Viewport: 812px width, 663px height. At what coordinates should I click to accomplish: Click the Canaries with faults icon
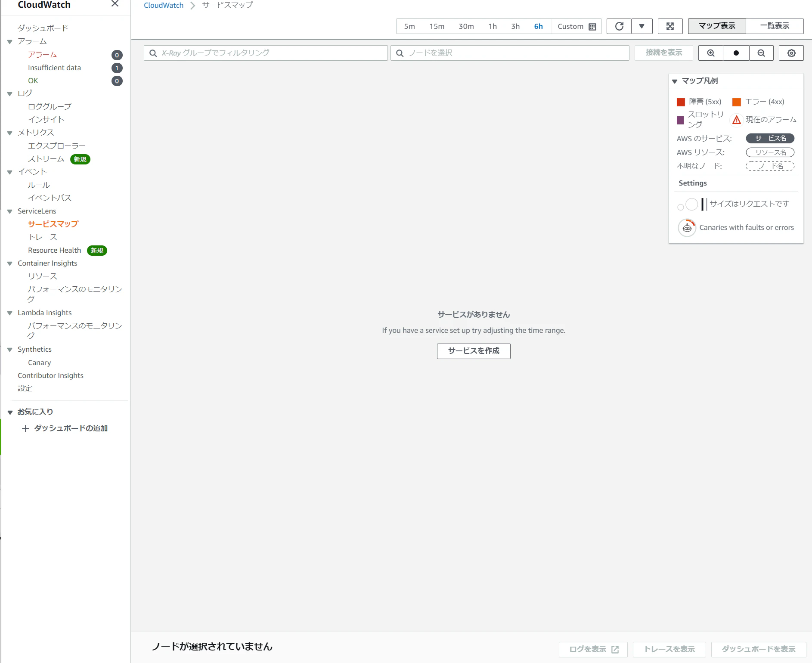pyautogui.click(x=687, y=228)
